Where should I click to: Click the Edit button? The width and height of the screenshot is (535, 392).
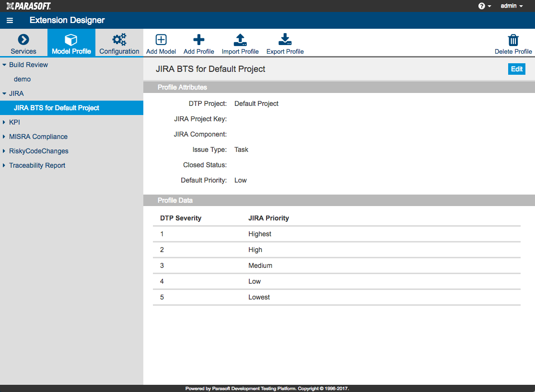coord(517,69)
